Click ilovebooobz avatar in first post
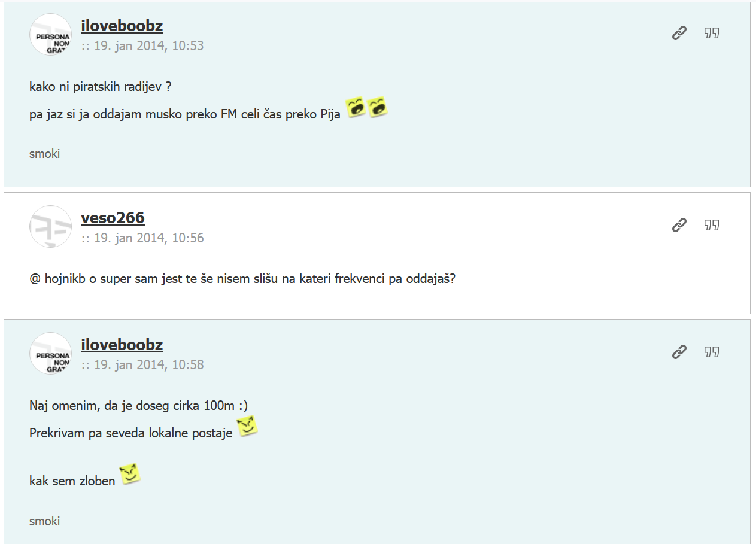 coord(50,35)
